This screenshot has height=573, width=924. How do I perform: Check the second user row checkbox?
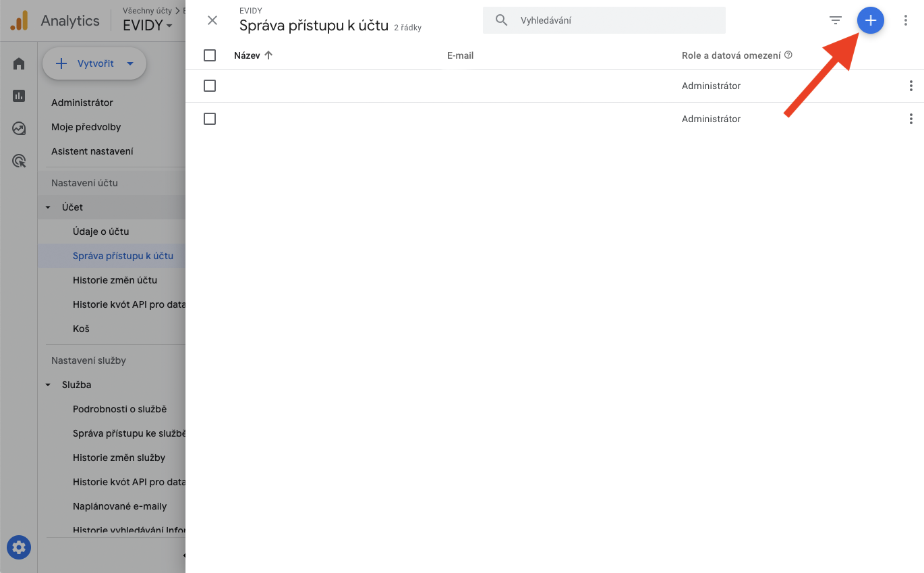(x=210, y=119)
